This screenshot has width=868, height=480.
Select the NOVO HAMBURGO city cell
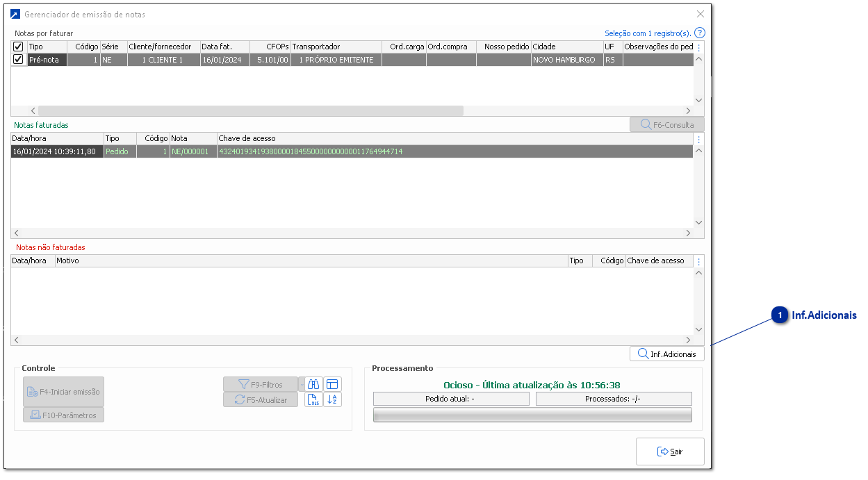(x=567, y=60)
